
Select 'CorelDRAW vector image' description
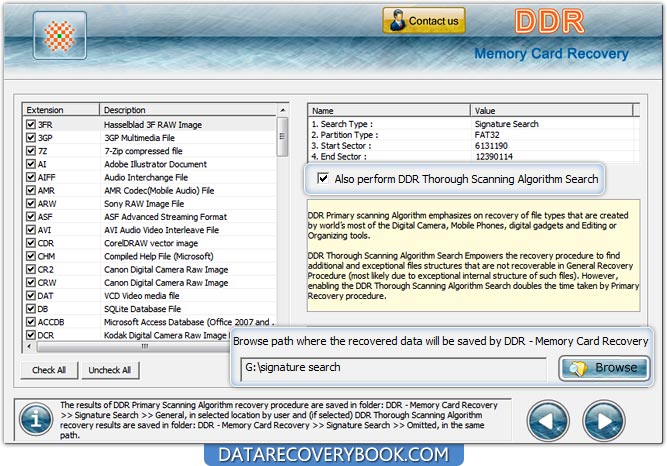coord(151,243)
